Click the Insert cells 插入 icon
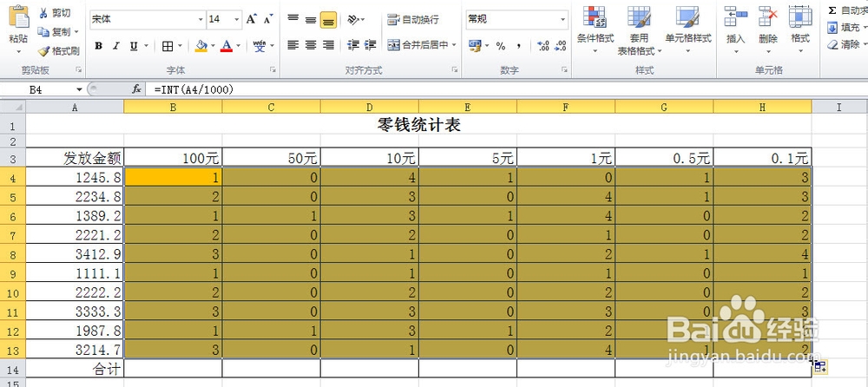Screen dimensions: 868x387 (x=736, y=16)
